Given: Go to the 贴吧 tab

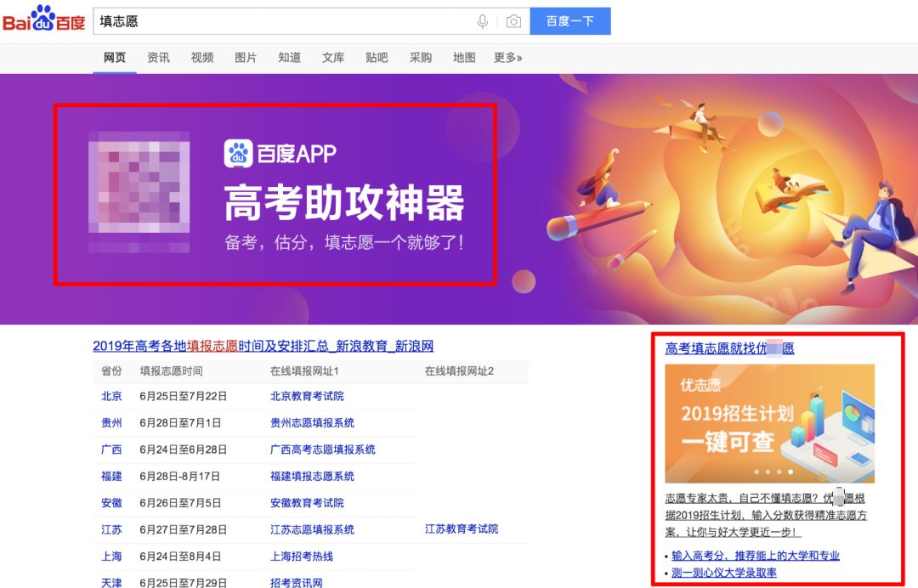Looking at the screenshot, I should click(377, 57).
